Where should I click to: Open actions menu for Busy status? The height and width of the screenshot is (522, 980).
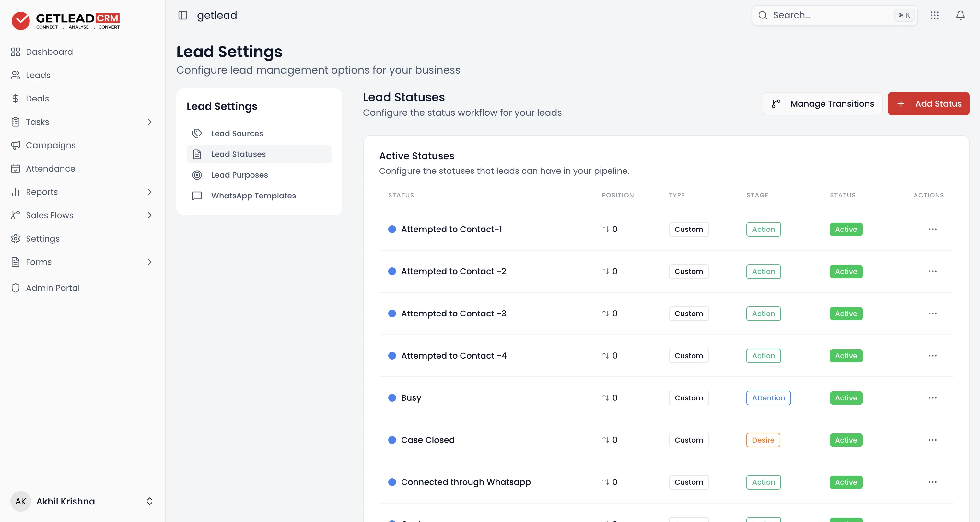(932, 398)
